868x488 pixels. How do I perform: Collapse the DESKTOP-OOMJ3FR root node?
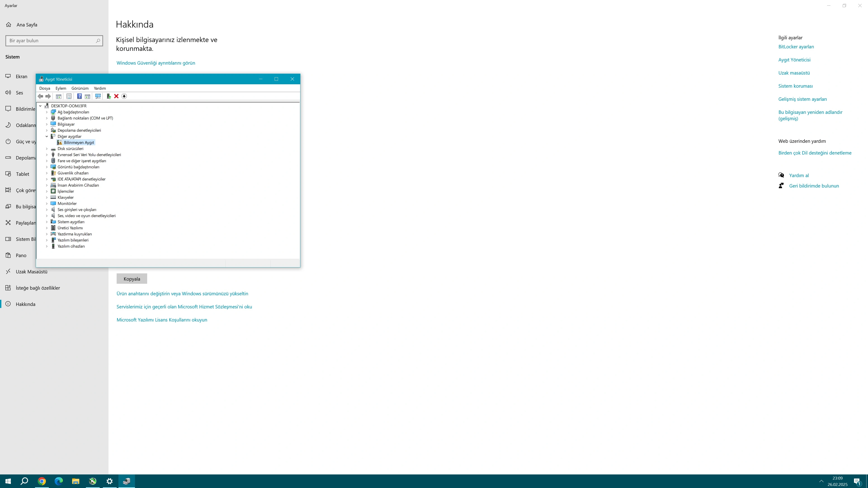[x=40, y=106]
